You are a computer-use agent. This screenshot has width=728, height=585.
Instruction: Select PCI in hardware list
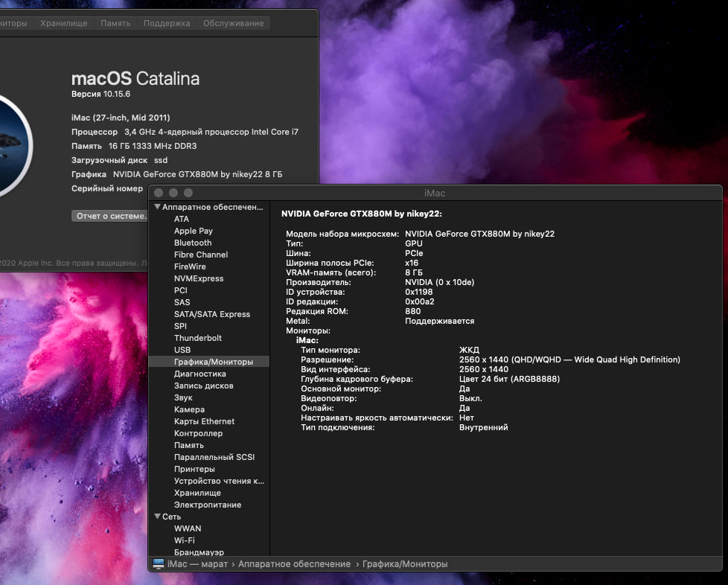[x=181, y=290]
